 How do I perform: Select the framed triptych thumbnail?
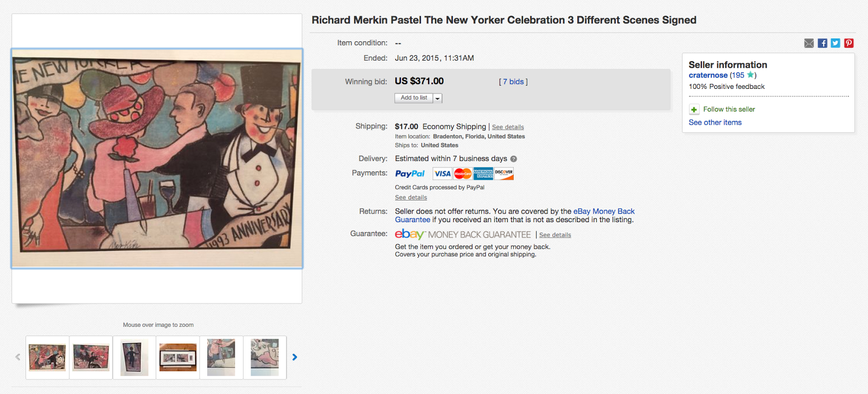point(178,358)
